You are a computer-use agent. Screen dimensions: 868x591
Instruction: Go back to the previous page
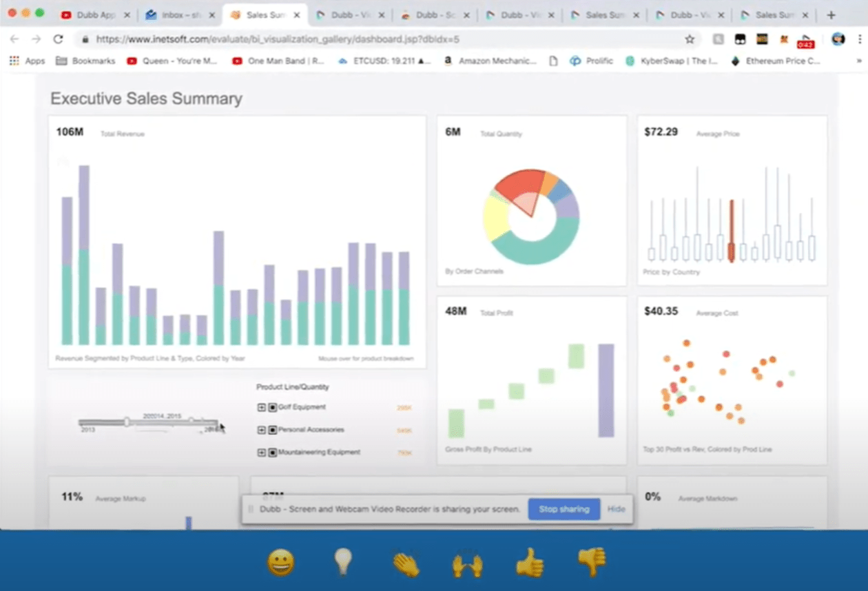point(14,39)
